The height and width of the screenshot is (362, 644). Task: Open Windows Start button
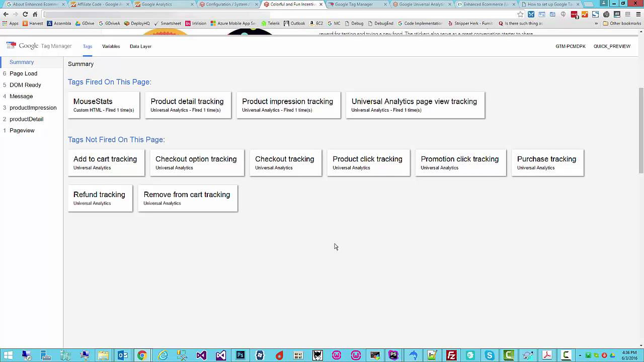click(x=9, y=355)
